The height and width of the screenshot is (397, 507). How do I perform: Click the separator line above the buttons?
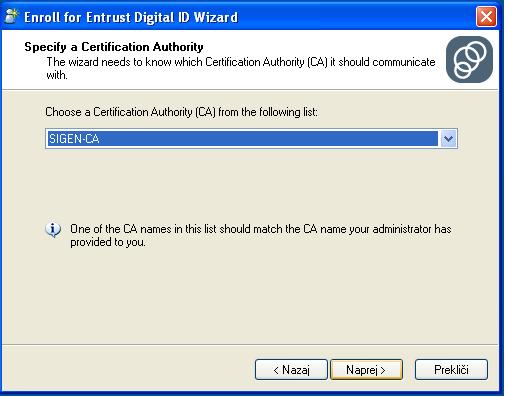(250, 344)
